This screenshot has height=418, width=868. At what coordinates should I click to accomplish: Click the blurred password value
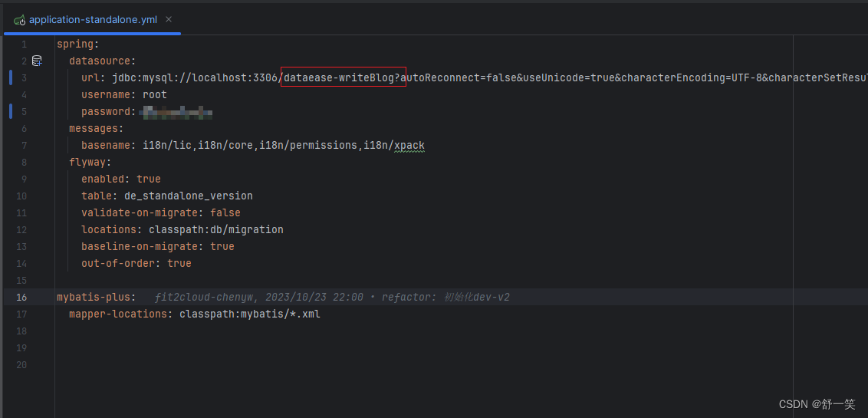177,112
